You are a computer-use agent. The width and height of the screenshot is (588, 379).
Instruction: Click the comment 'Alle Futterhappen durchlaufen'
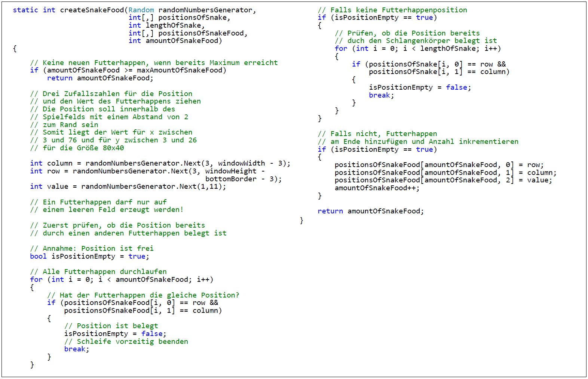[98, 272]
